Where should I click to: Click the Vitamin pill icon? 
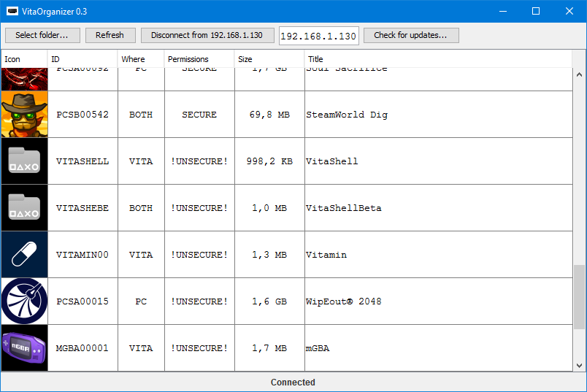tap(24, 255)
